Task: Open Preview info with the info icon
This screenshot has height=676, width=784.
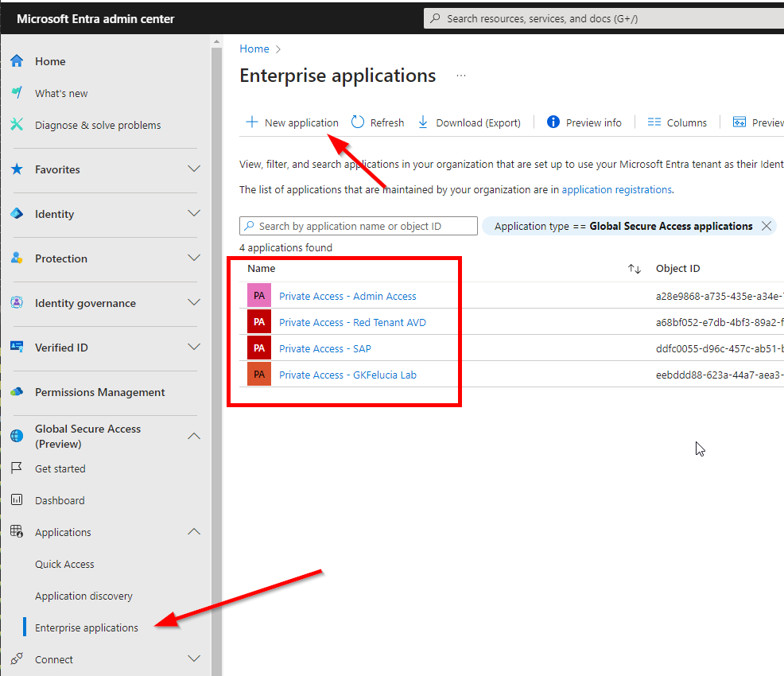Action: [553, 122]
